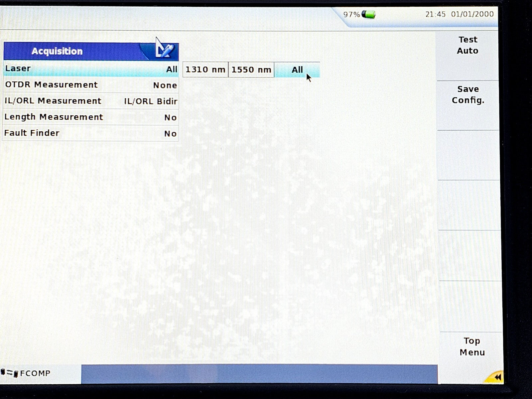Viewport: 532px width, 399px height.
Task: Select the 1310 nm laser option
Action: pos(205,70)
